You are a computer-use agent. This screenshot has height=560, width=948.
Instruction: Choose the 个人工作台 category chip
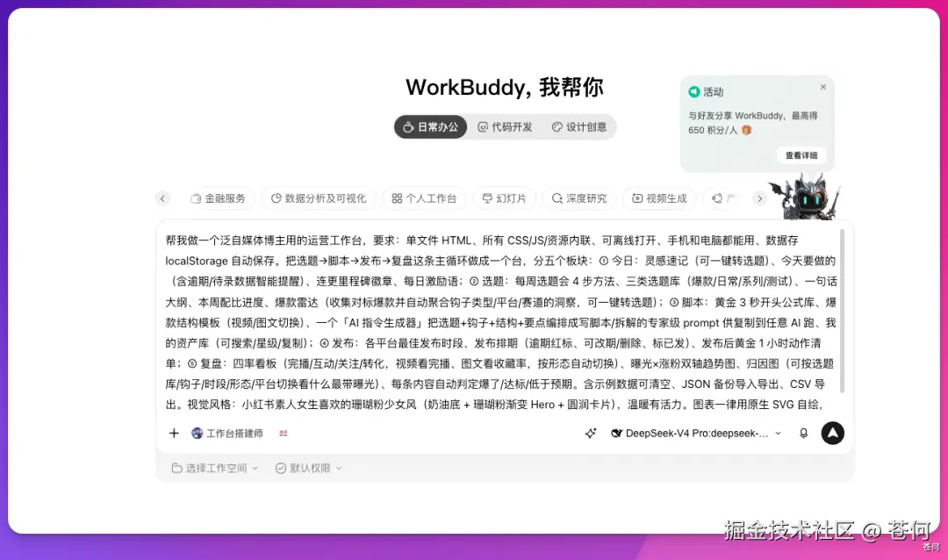tap(424, 198)
